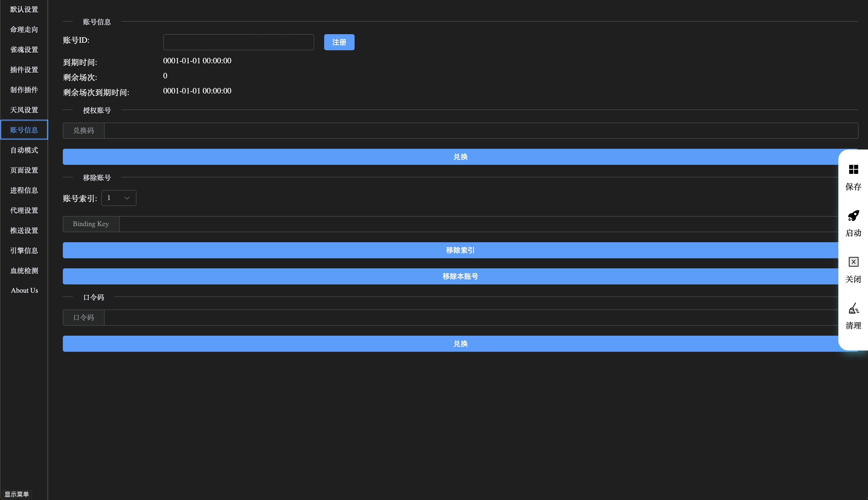Select the active 账号信息 sidebar item

pyautogui.click(x=24, y=130)
